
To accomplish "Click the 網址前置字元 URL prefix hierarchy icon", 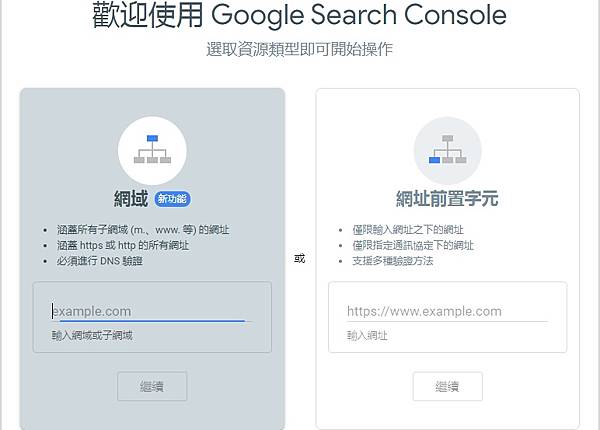I will coord(447,150).
